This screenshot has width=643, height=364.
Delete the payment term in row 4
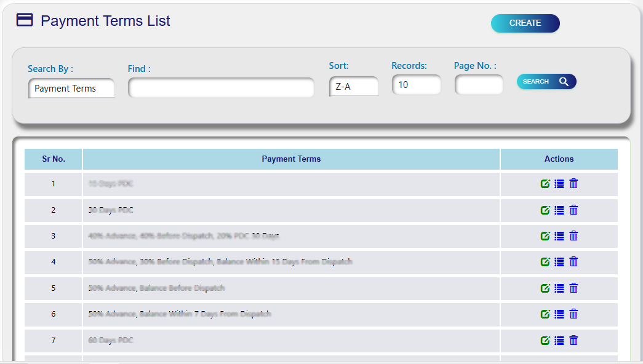click(573, 261)
